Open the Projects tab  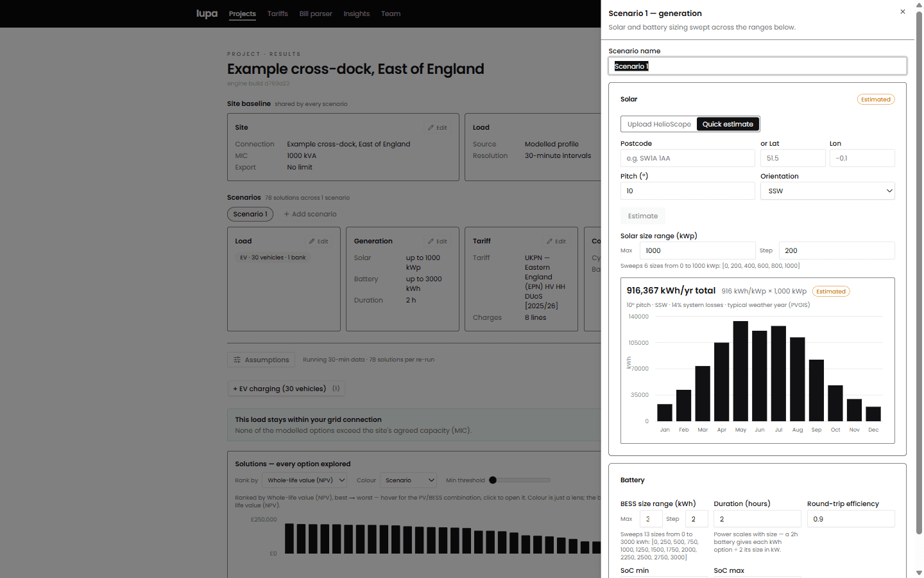click(x=243, y=13)
